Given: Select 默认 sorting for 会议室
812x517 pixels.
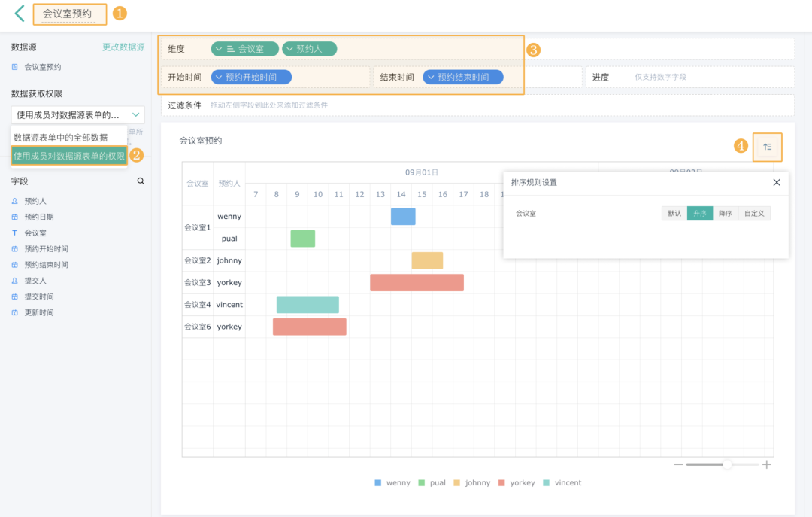Looking at the screenshot, I should pyautogui.click(x=674, y=213).
